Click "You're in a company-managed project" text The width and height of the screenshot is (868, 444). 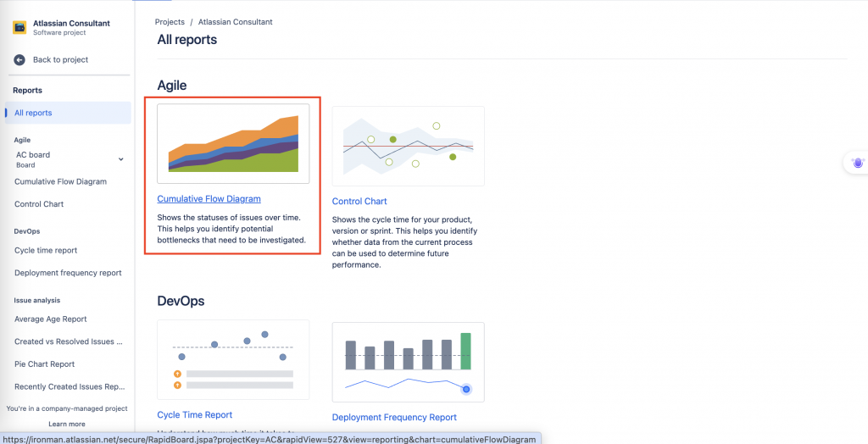(x=67, y=408)
